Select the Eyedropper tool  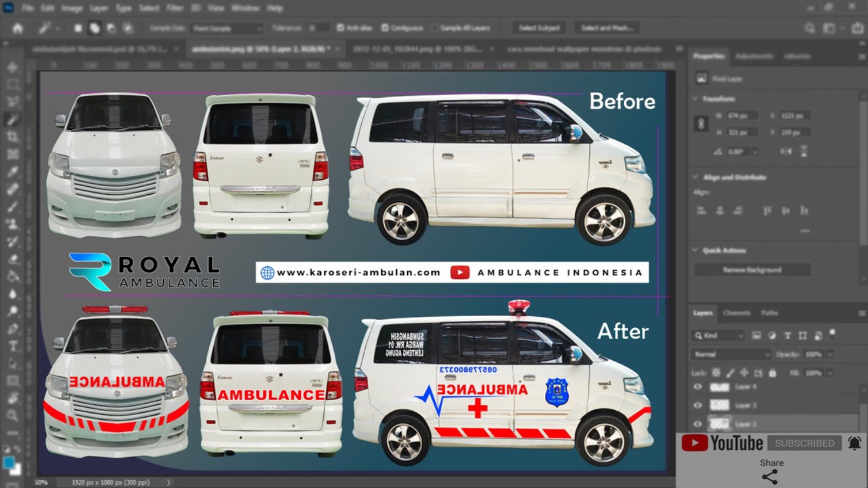click(12, 172)
